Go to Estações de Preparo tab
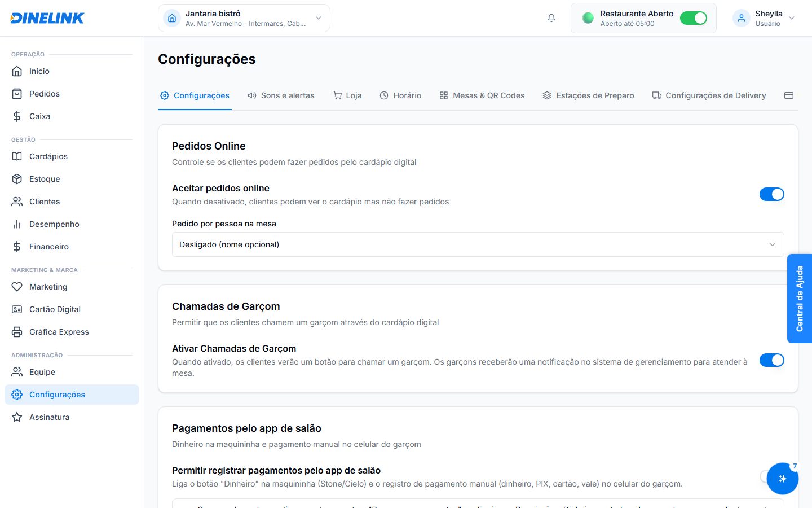 click(x=588, y=95)
